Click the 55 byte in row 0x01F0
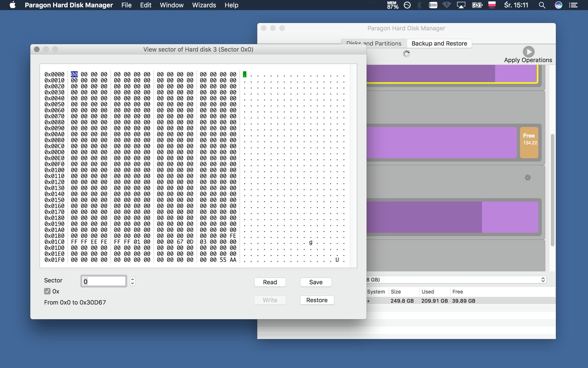The height and width of the screenshot is (368, 588). point(223,260)
